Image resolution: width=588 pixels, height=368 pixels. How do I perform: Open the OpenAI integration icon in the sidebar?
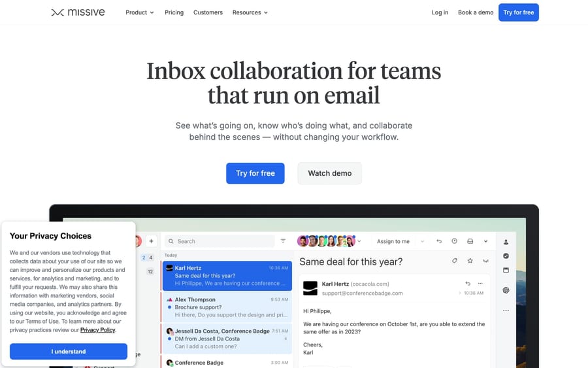(x=506, y=290)
